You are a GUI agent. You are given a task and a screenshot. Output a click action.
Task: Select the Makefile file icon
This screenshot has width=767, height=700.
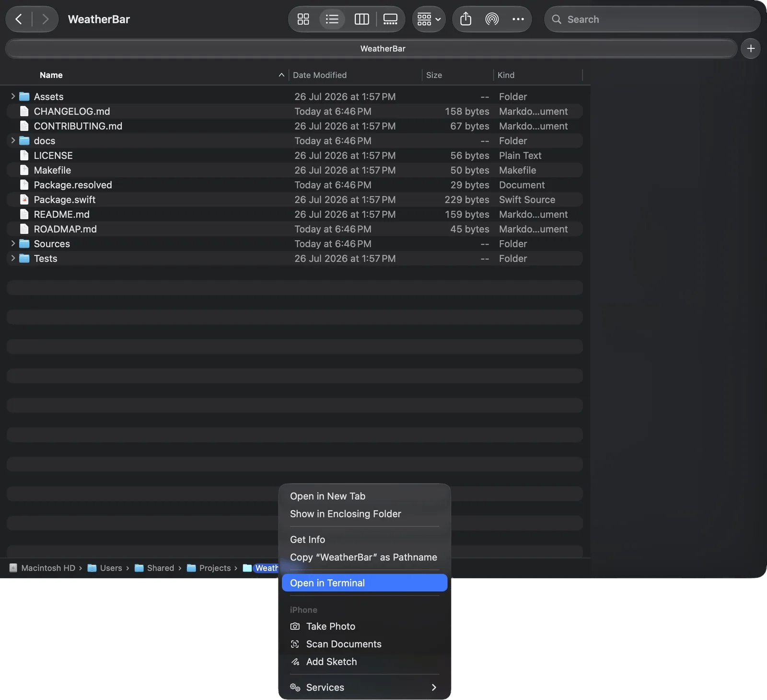pyautogui.click(x=24, y=170)
